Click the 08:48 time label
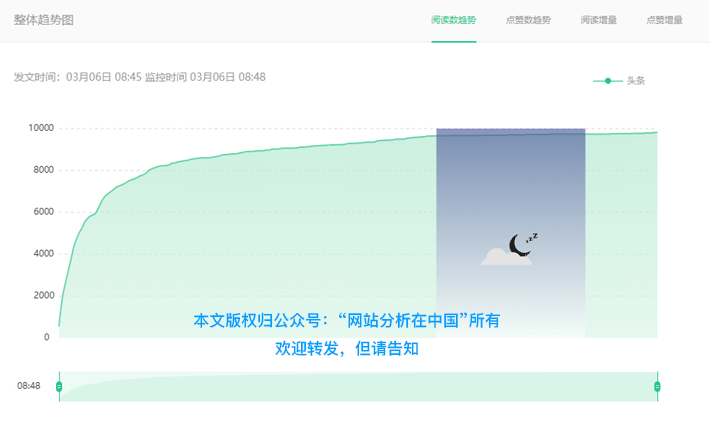This screenshot has width=709, height=421. click(x=29, y=386)
